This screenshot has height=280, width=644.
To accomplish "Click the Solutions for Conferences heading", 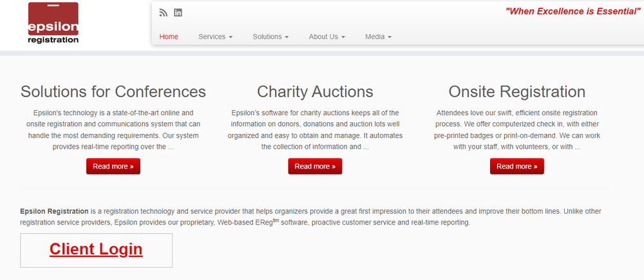I will click(113, 91).
